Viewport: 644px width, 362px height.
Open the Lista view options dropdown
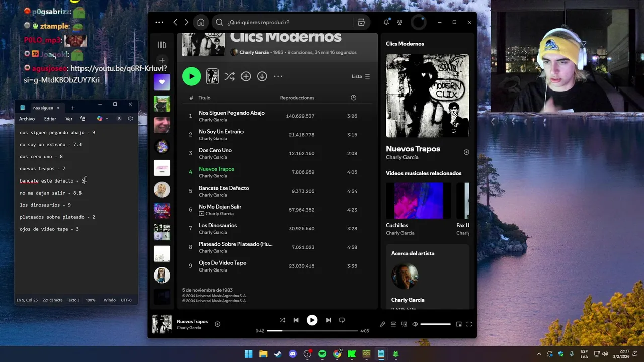click(x=361, y=76)
